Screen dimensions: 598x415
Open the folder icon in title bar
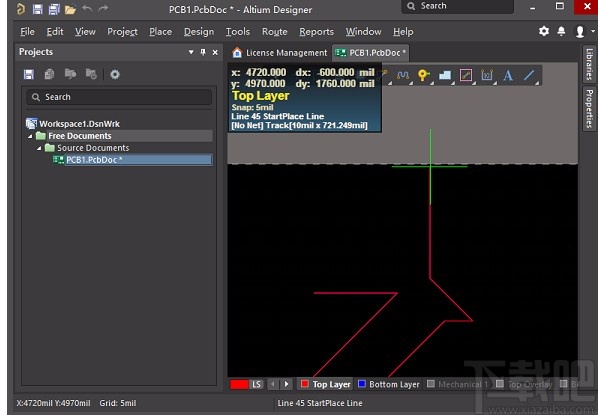[70, 10]
